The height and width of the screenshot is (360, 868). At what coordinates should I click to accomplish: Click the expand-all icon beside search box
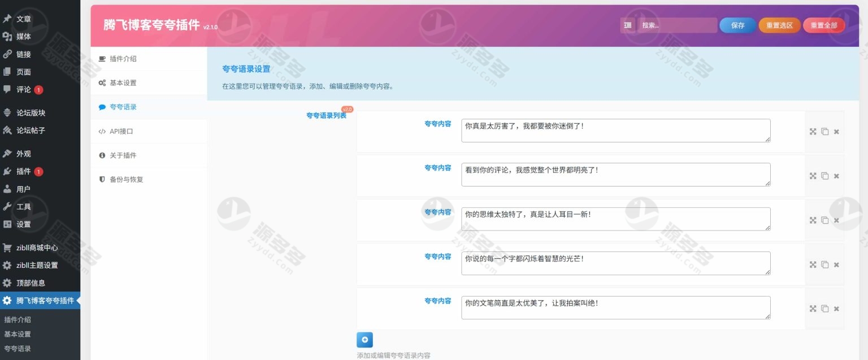(627, 25)
